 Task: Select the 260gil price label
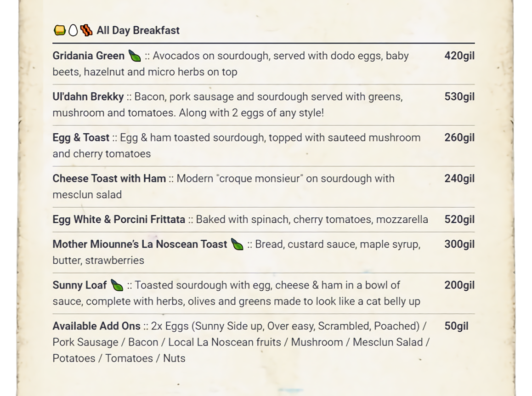click(459, 138)
